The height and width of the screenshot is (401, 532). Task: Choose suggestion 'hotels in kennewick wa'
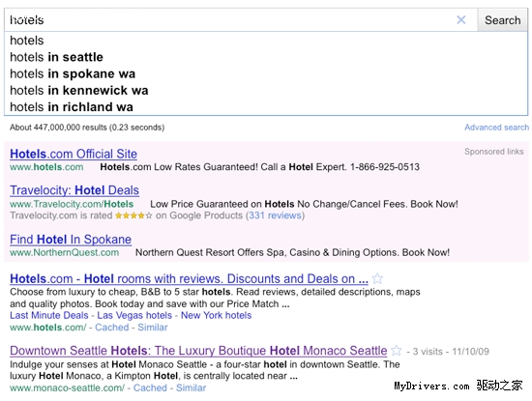pyautogui.click(x=79, y=90)
